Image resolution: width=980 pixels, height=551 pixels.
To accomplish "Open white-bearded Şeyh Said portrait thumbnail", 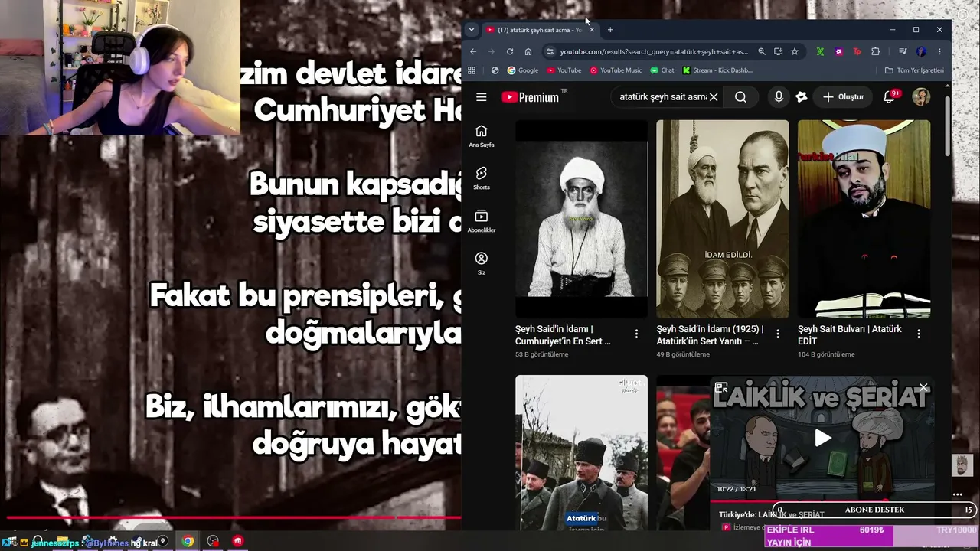I will coord(581,219).
